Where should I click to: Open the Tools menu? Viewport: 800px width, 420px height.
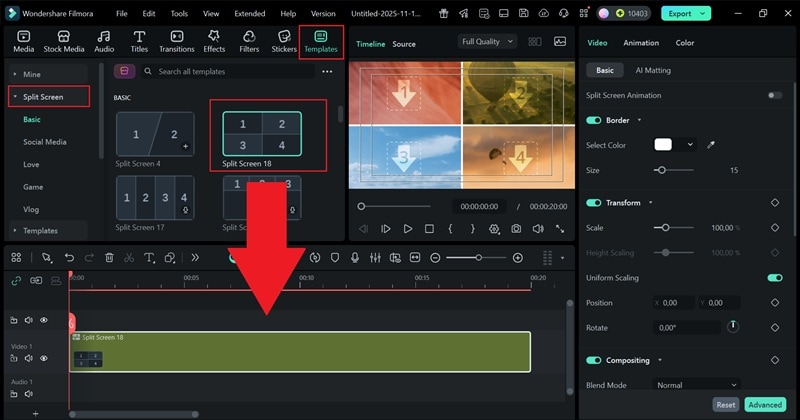179,14
